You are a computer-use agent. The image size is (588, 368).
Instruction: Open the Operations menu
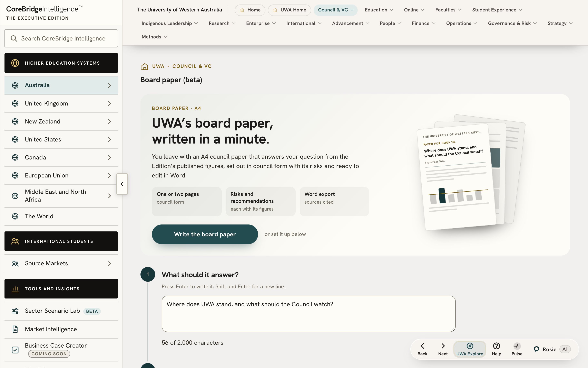(x=461, y=23)
